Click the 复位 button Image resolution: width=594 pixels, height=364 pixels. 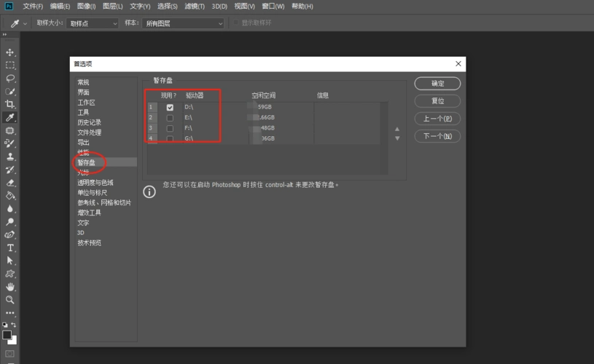[x=437, y=101]
